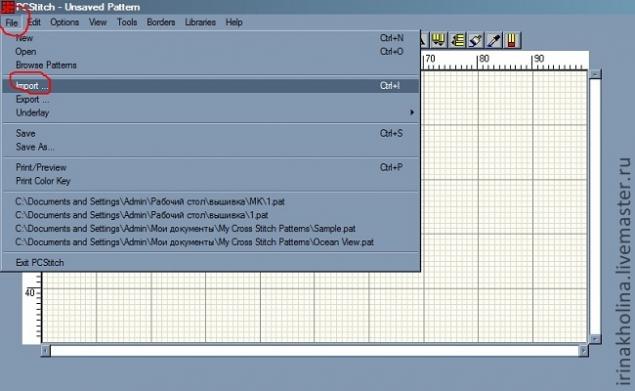Image resolution: width=635 pixels, height=391 pixels.
Task: Click the vertical scrollbar down arrow
Action: point(595,338)
